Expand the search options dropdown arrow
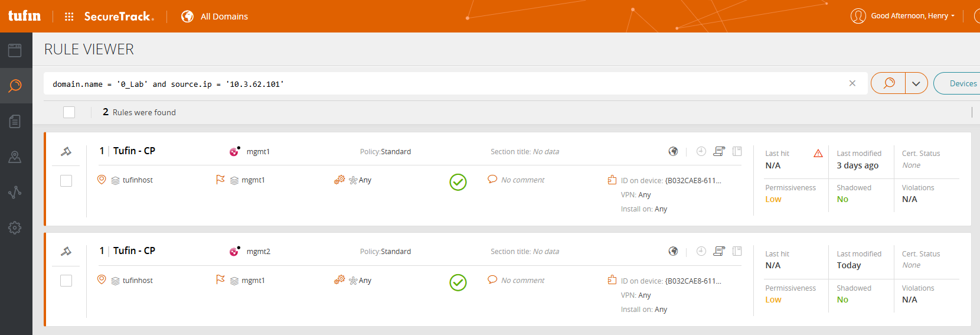Image resolution: width=980 pixels, height=335 pixels. click(x=916, y=83)
